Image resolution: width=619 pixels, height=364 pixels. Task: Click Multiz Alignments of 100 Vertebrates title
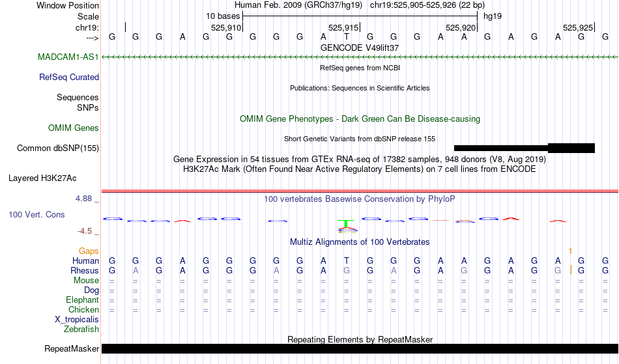pyautogui.click(x=360, y=242)
